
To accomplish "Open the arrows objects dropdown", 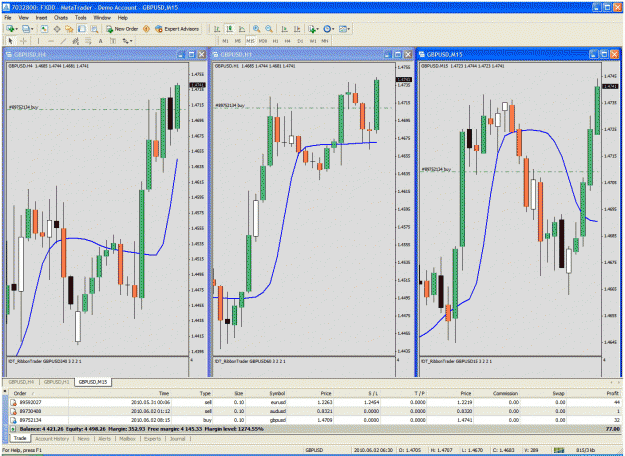I will pos(127,41).
